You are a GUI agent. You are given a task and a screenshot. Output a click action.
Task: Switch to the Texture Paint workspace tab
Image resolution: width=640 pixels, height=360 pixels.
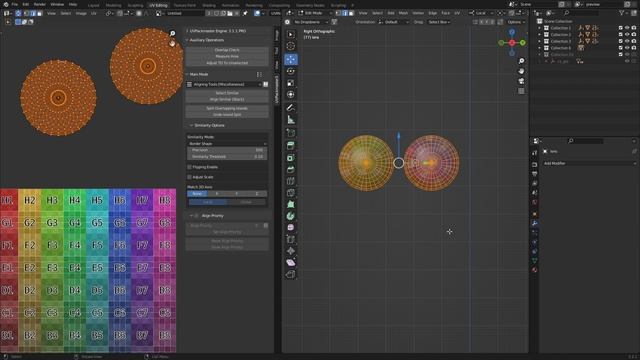tap(184, 5)
